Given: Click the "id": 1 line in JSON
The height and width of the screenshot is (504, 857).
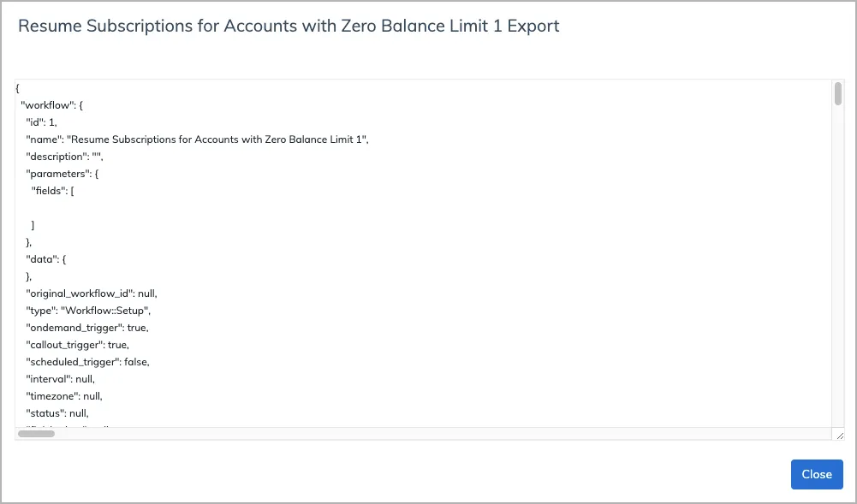Looking at the screenshot, I should 42,122.
